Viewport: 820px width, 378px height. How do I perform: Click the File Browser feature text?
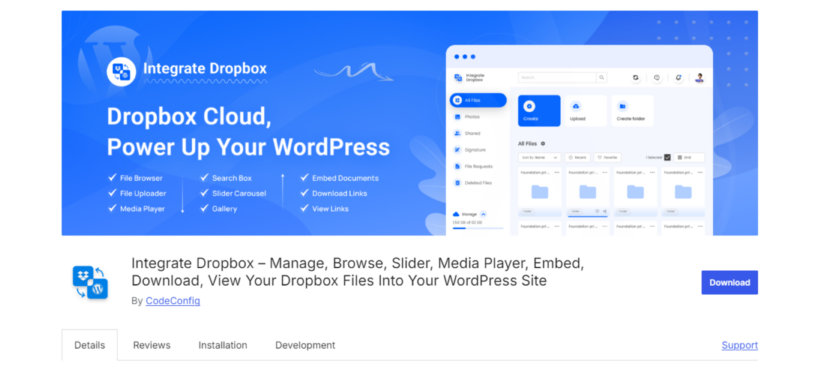point(141,178)
